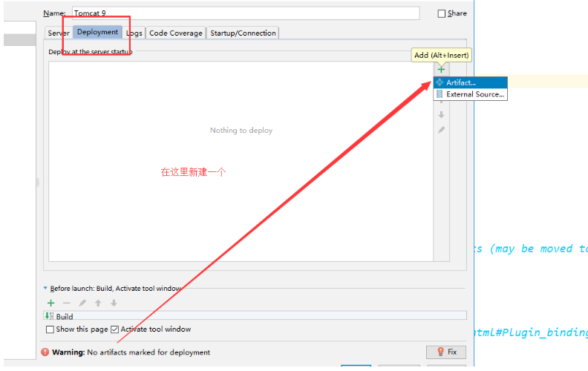Click the Artifact diamond icon in popup
Image resolution: width=588 pixels, height=371 pixels.
click(x=440, y=82)
